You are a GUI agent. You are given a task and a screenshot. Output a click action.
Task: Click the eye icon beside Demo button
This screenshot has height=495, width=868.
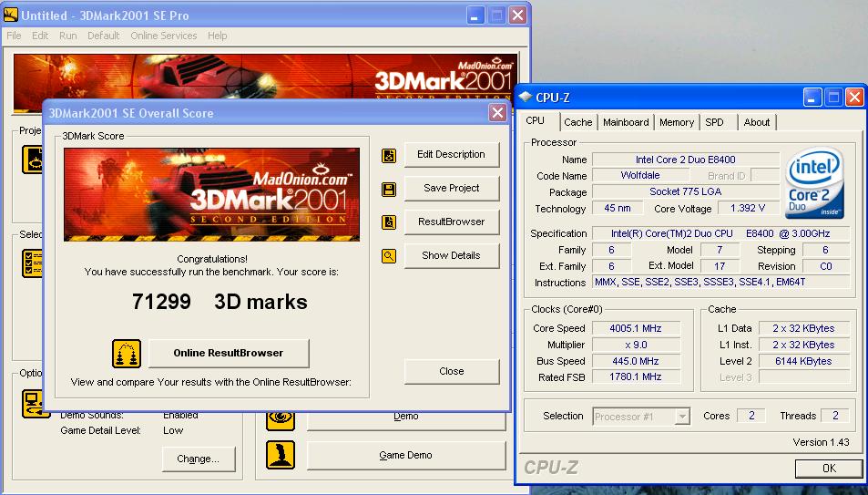tap(281, 420)
